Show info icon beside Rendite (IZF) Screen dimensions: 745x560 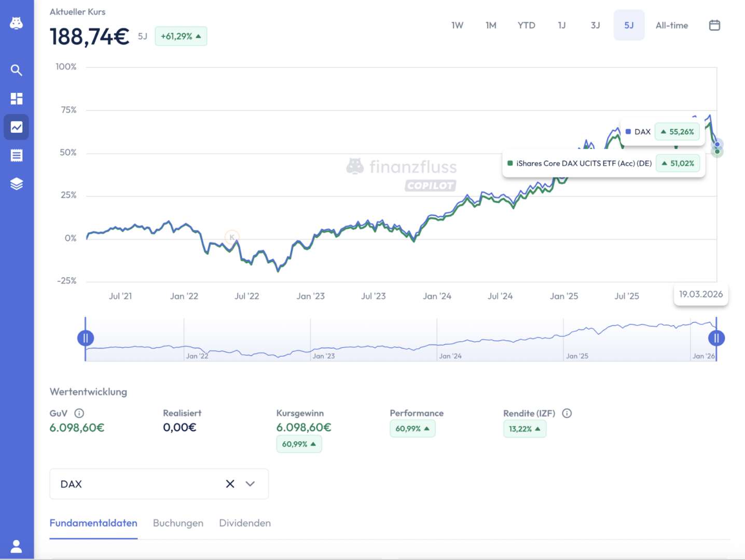[x=567, y=413]
